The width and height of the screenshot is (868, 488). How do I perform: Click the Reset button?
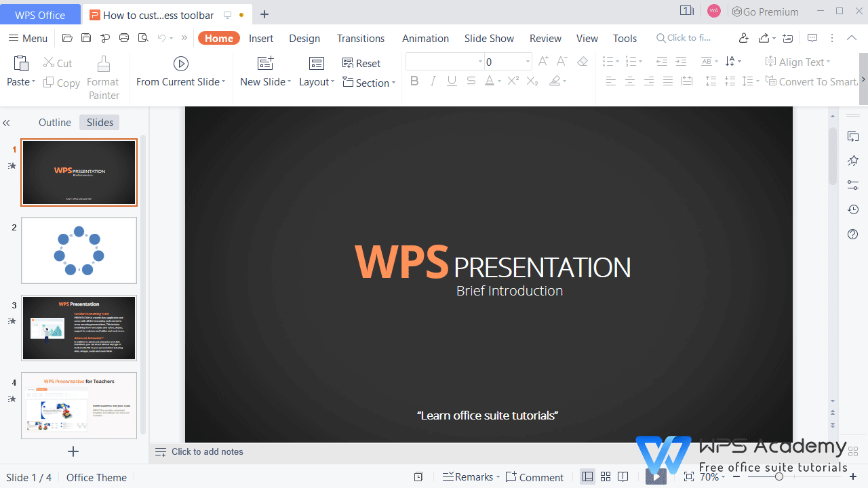[x=361, y=63]
